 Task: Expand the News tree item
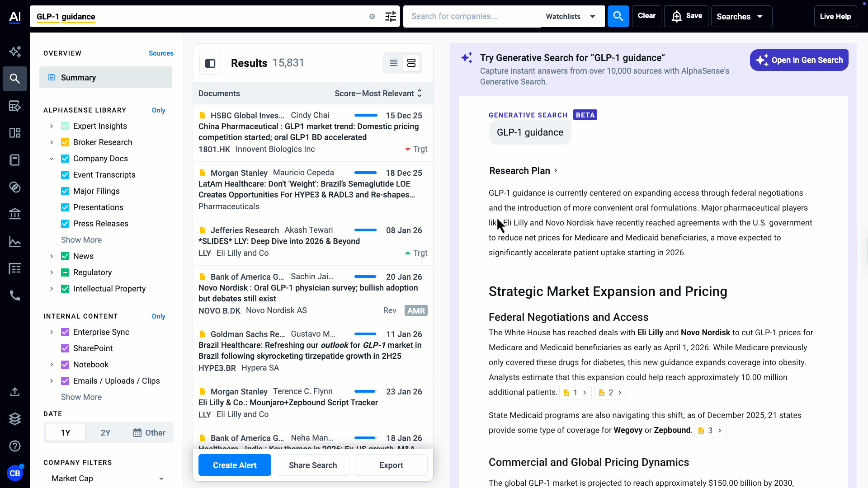[52, 256]
